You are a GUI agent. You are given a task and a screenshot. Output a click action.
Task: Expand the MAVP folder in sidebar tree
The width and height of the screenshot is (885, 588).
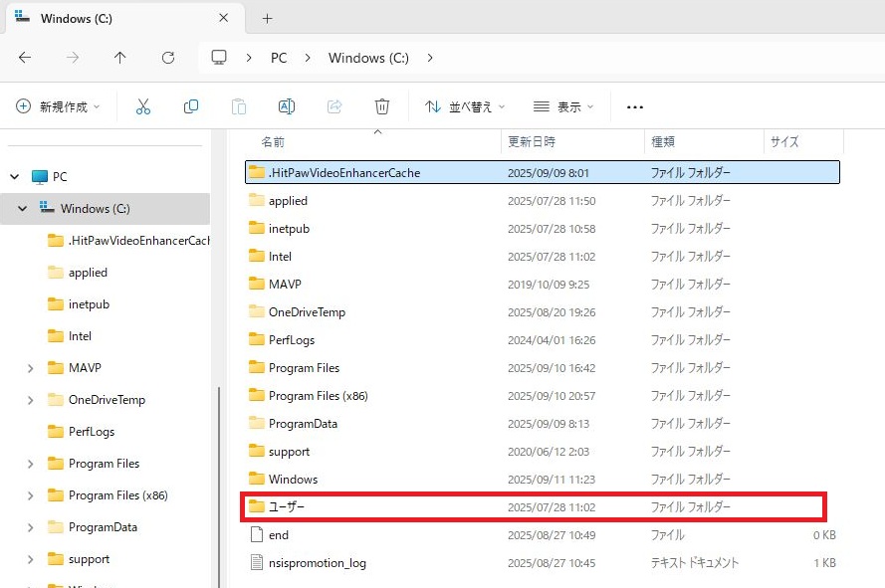tap(31, 368)
